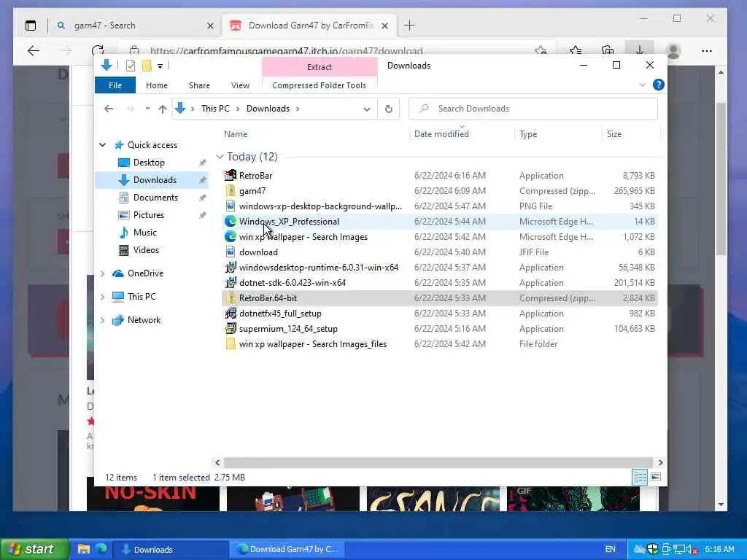Viewport: 747px width, 560px height.
Task: Click dotnetfx45_full_setup file icon
Action: click(231, 314)
